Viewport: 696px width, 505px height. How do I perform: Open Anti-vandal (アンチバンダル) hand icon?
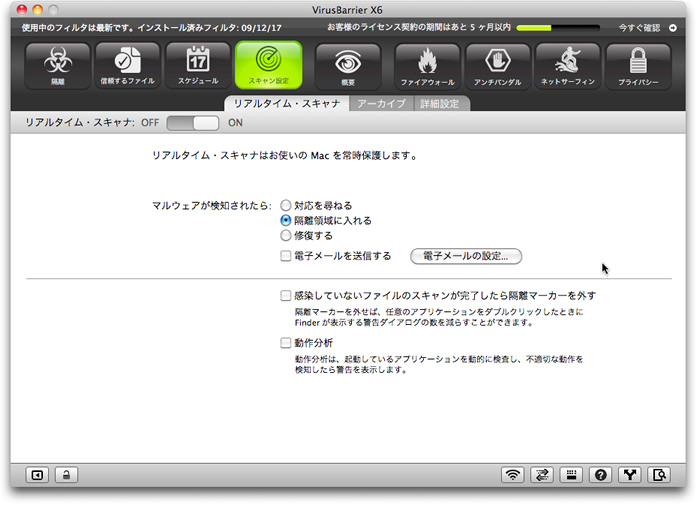(x=498, y=67)
